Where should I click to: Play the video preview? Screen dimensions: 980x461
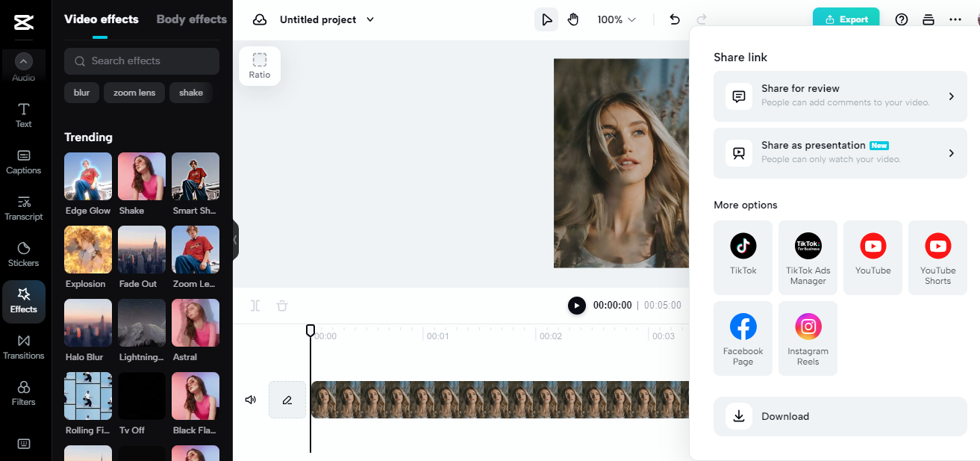577,305
